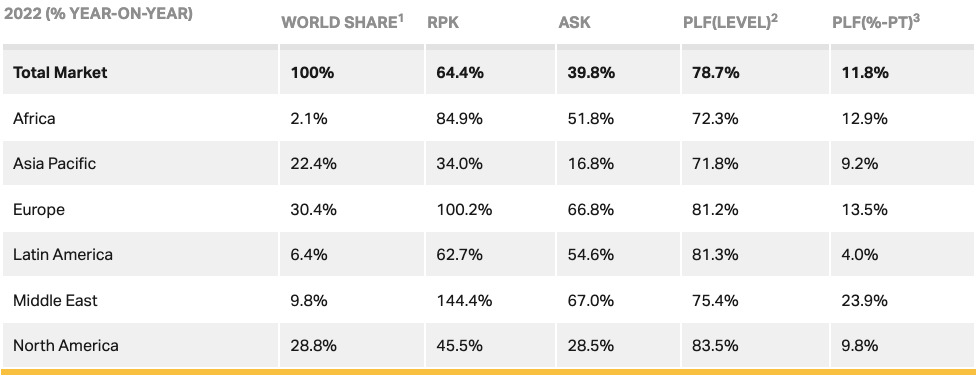Click the ASK column header
The image size is (977, 379).
574,23
